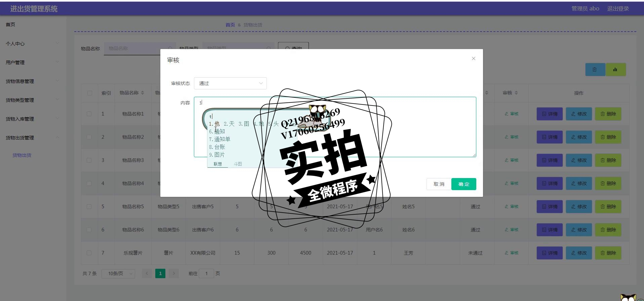Toggle the select-all checkbox in table header
Viewport: 644px width, 301px height.
[89, 93]
